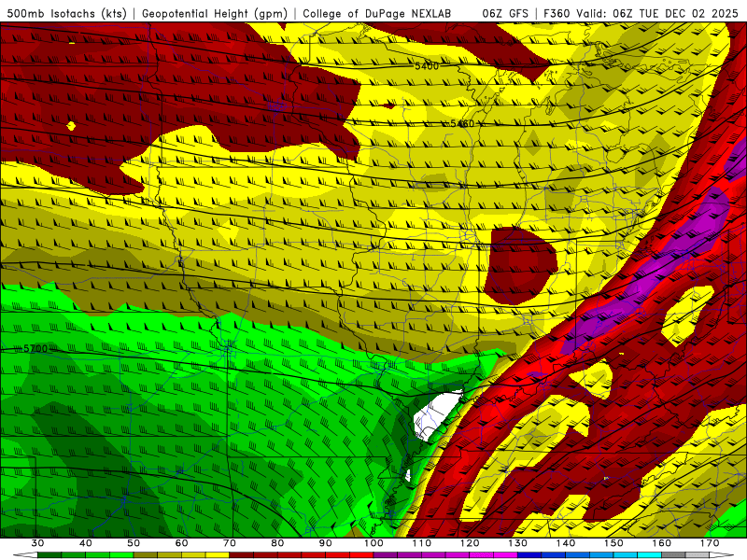Click the 50 label on the legend
The image size is (747, 560).
tap(134, 543)
